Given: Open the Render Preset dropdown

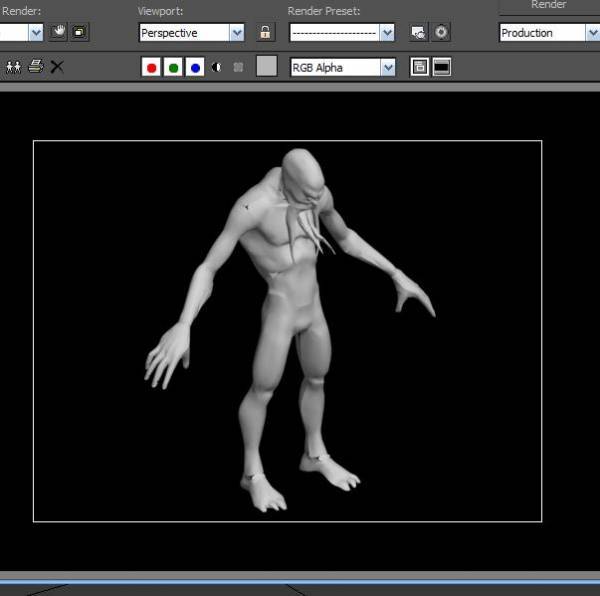Looking at the screenshot, I should click(386, 32).
